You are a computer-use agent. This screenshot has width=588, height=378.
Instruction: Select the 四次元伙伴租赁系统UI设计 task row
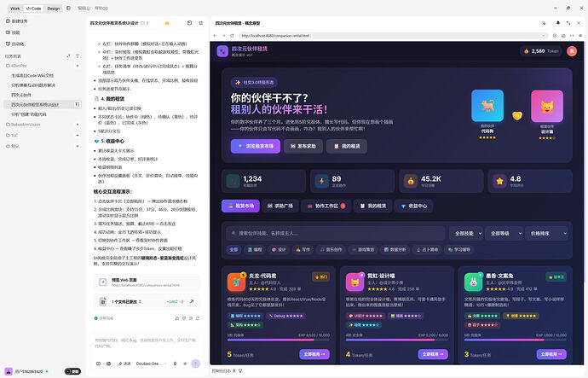[x=42, y=104]
